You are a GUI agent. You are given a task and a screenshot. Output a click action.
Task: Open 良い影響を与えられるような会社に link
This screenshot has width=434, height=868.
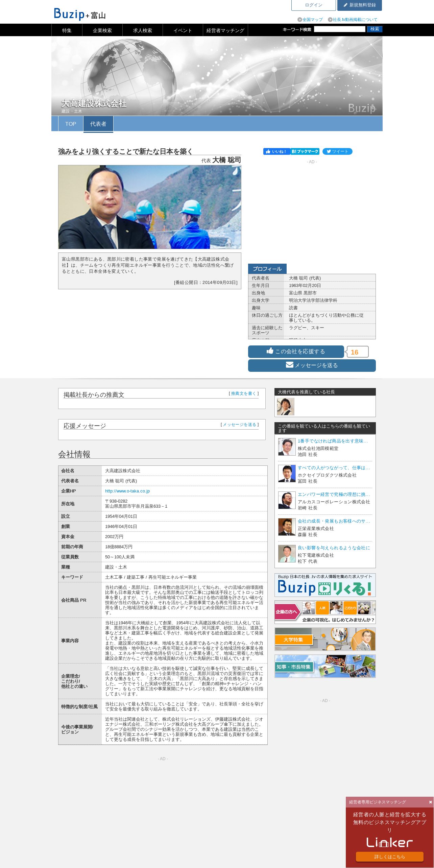pyautogui.click(x=334, y=548)
